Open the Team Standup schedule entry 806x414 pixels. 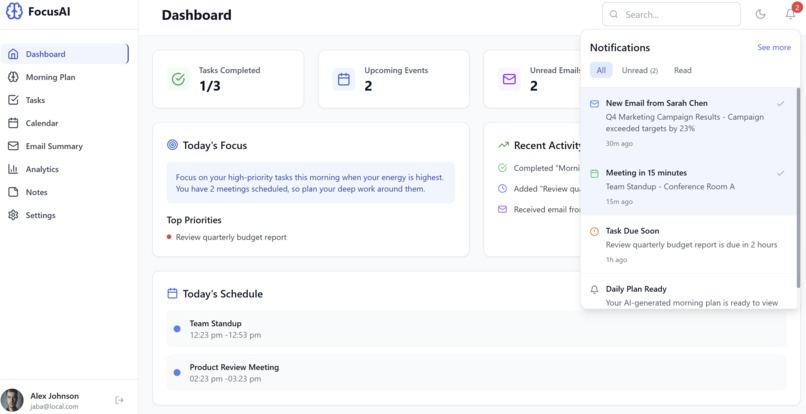click(476, 329)
